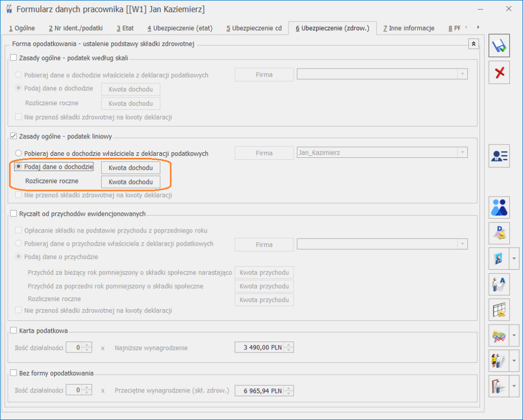The width and height of the screenshot is (523, 420).
Task: Click the save floppy disk icon
Action: pos(500,46)
